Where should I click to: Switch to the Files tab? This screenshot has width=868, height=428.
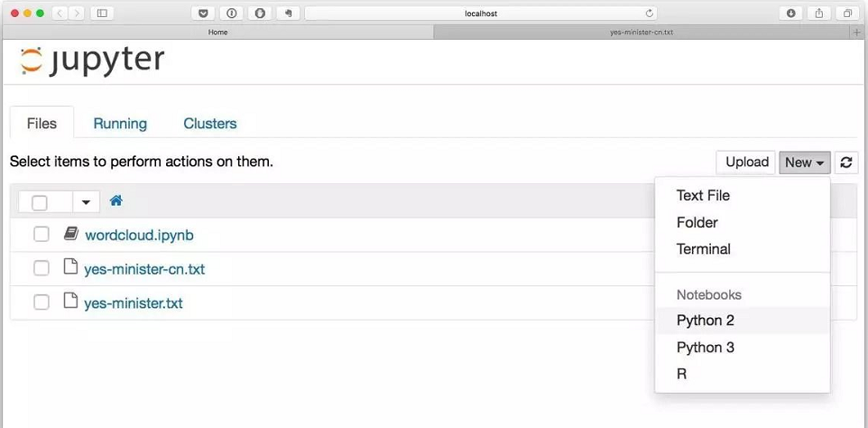(x=42, y=123)
